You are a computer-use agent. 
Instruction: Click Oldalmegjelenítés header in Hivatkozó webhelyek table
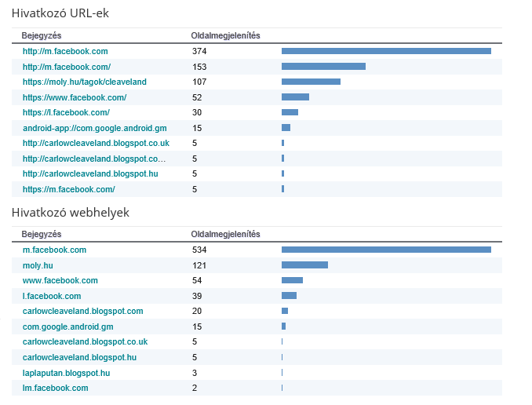(225, 234)
